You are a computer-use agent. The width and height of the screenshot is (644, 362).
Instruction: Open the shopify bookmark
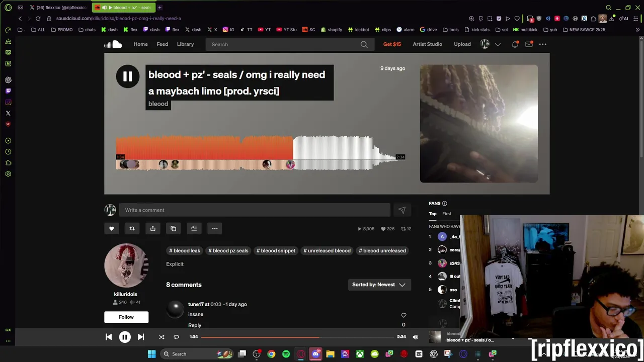(331, 30)
